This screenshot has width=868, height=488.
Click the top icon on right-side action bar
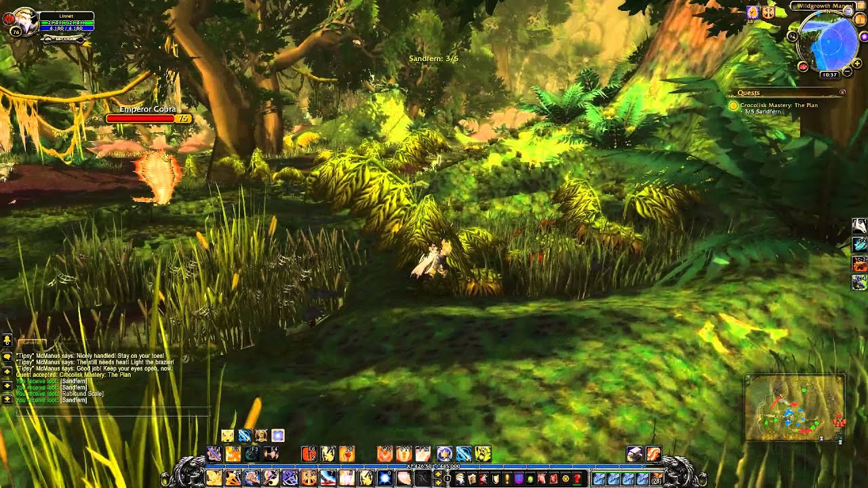[859, 225]
